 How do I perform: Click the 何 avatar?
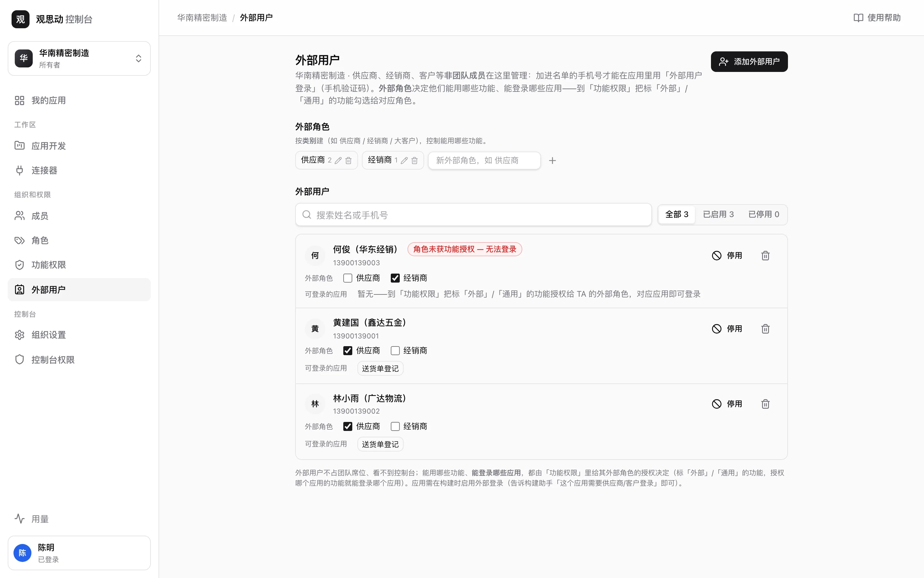click(x=315, y=255)
